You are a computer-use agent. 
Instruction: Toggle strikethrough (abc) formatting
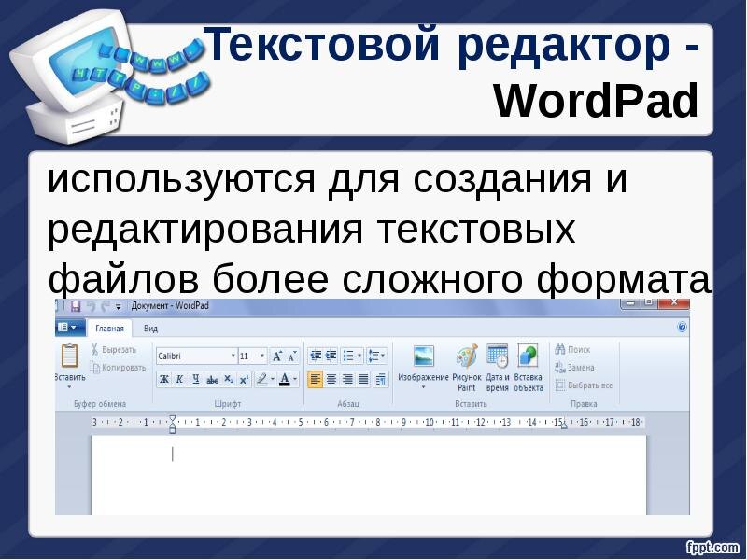pos(212,379)
